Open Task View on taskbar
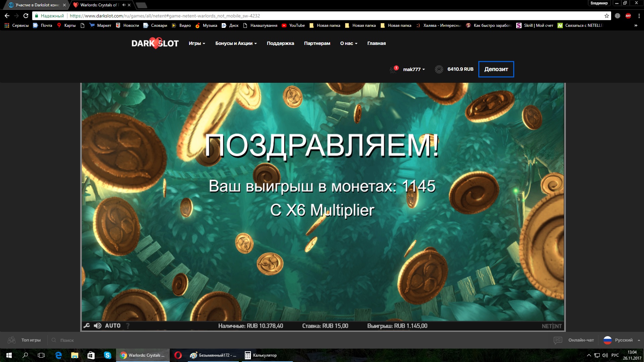Viewport: 644px width, 362px height. coord(41,355)
